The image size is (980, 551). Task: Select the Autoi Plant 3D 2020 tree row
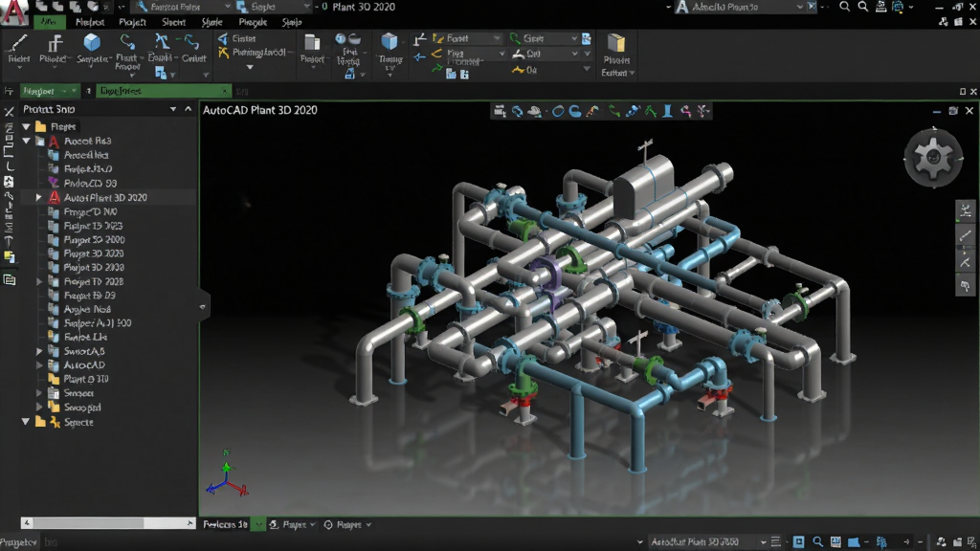(108, 197)
